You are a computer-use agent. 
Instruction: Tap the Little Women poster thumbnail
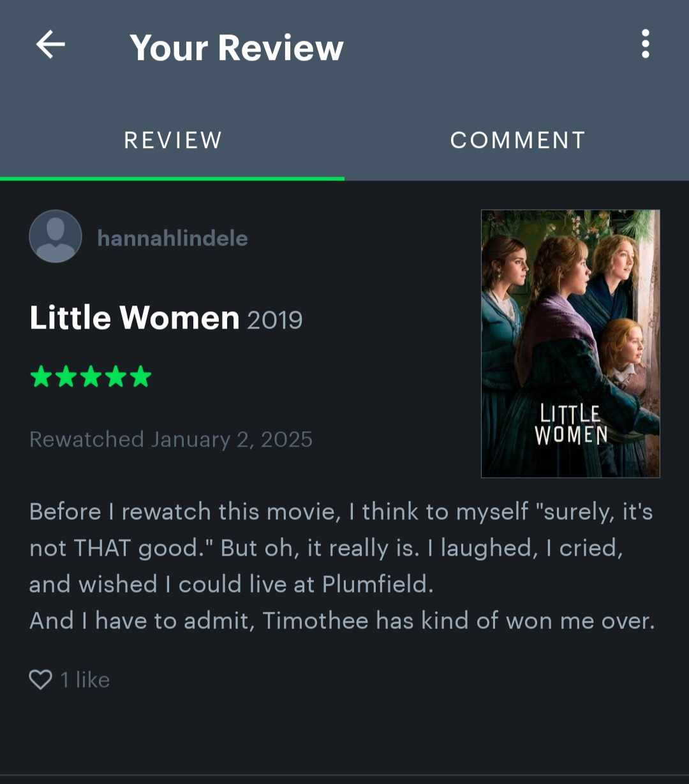[x=570, y=343]
